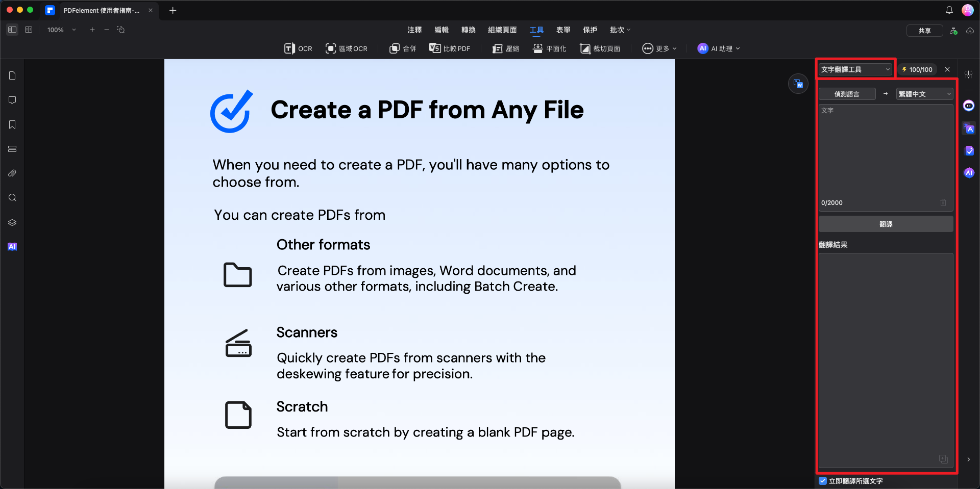Close the translation panel

947,69
